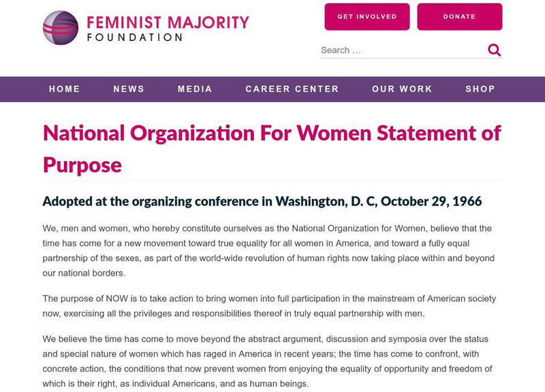Click the word FOUNDATION in the logo

(x=134, y=37)
